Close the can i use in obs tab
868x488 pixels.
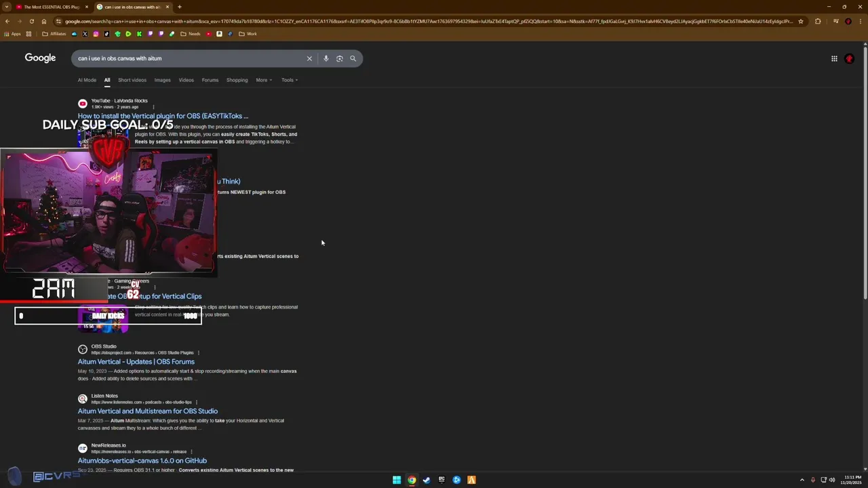click(167, 7)
